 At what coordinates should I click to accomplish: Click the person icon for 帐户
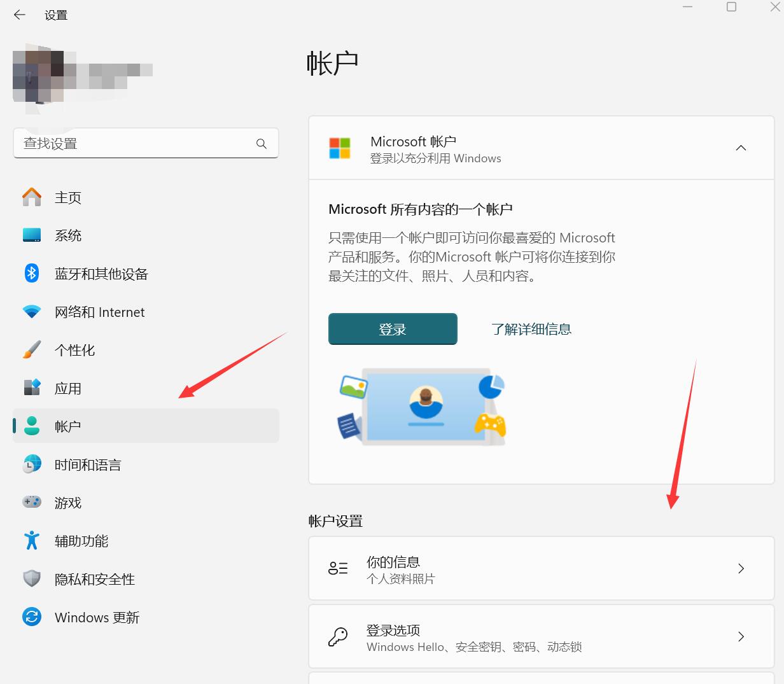[32, 426]
